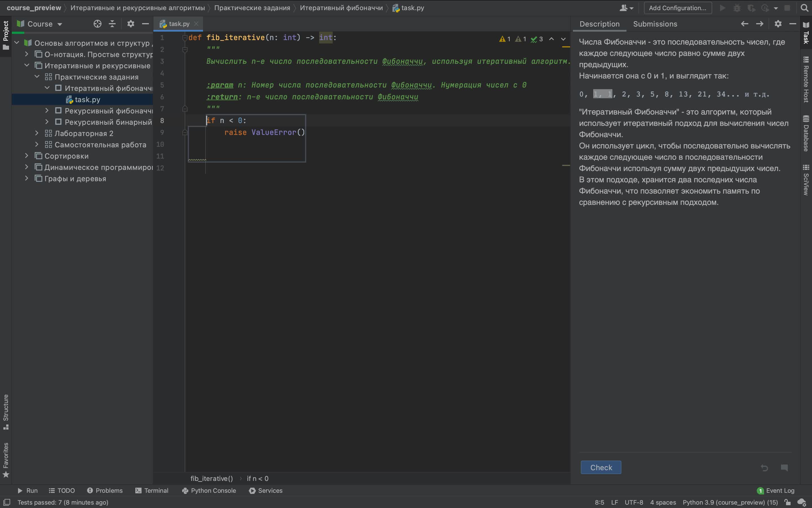Expand Динамическое программирование section

tap(27, 167)
